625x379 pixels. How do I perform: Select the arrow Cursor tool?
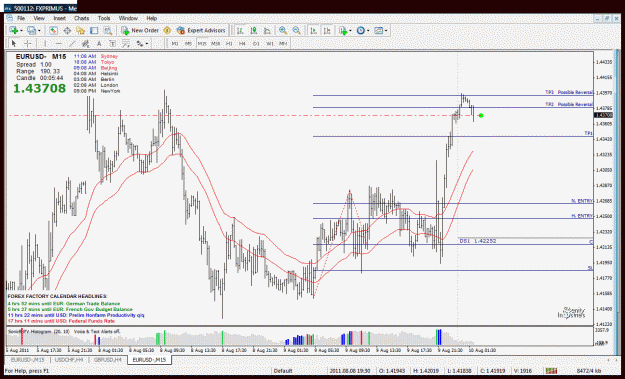[x=14, y=43]
